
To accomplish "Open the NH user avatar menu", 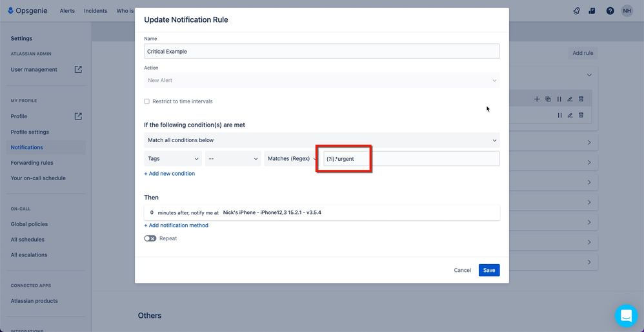I will click(x=627, y=11).
